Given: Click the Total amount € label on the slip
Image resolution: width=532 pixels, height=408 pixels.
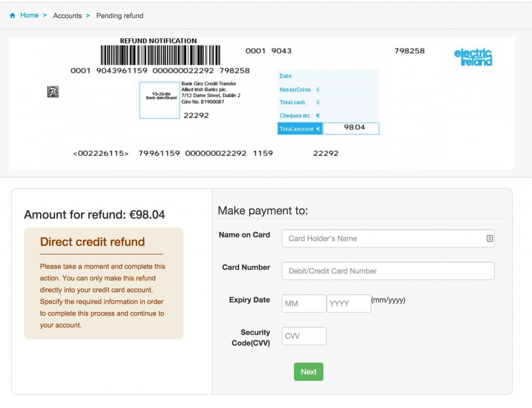Looking at the screenshot, I should pos(299,128).
